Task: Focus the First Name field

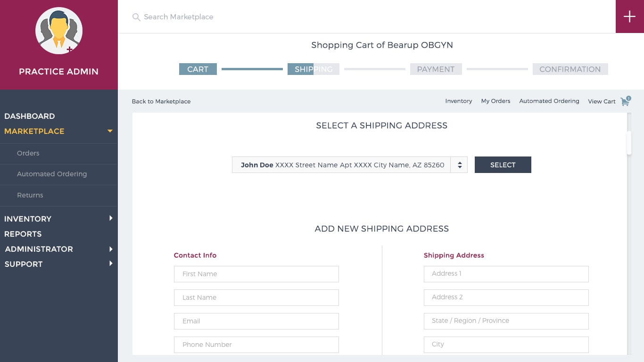Action: click(256, 274)
